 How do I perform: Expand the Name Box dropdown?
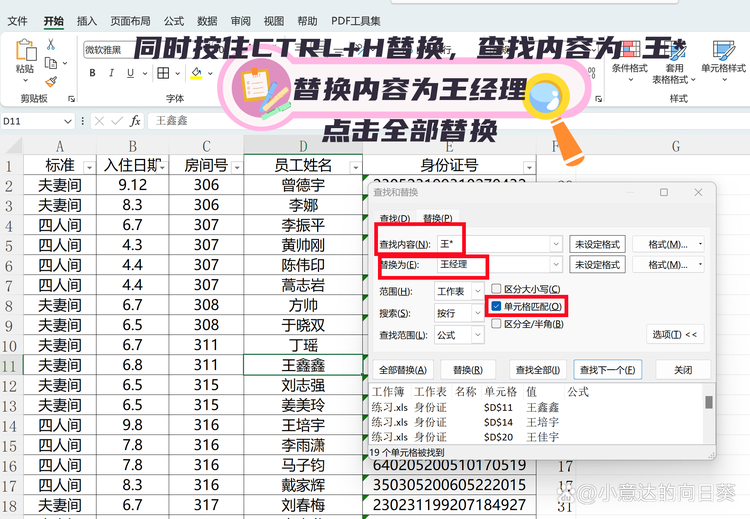[x=67, y=121]
